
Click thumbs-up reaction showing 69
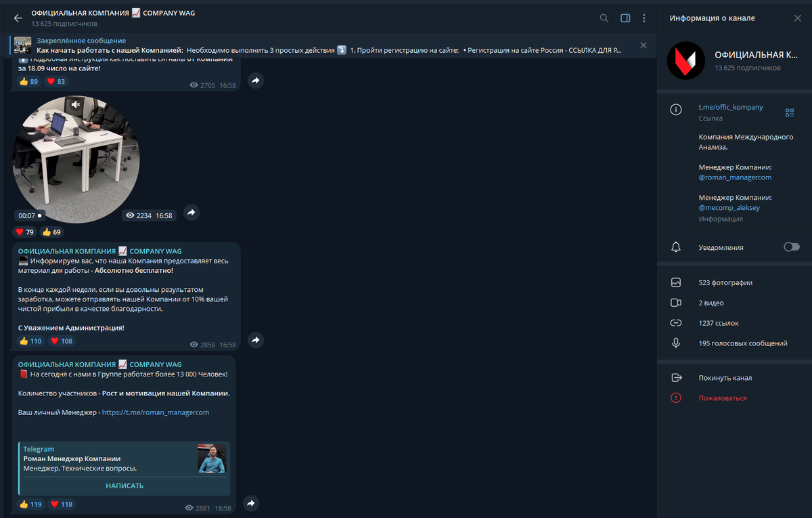point(52,232)
